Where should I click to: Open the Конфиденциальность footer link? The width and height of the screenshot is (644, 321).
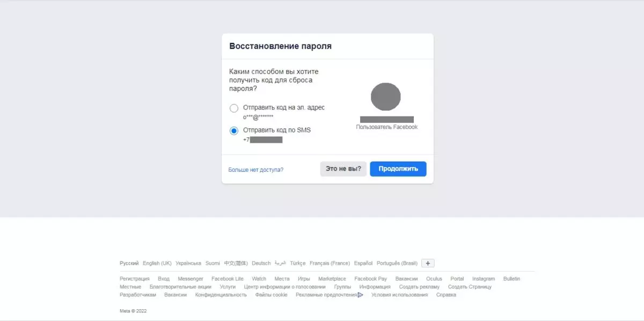click(x=221, y=295)
